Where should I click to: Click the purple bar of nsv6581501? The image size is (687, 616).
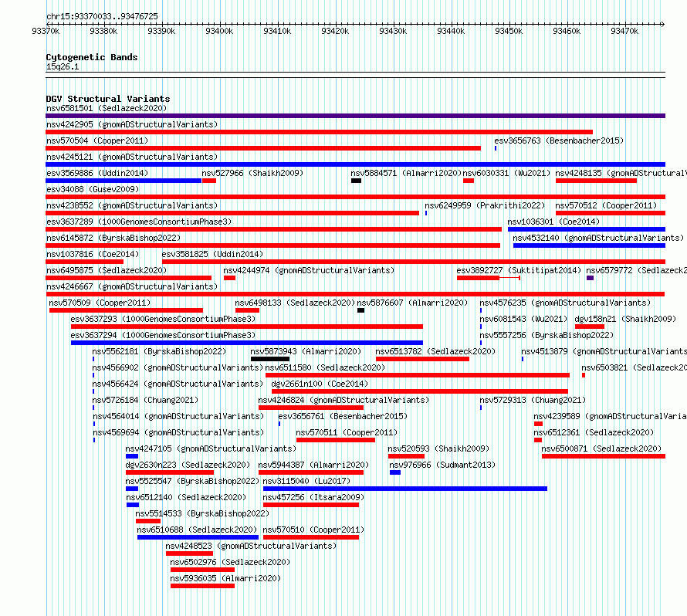(355, 116)
